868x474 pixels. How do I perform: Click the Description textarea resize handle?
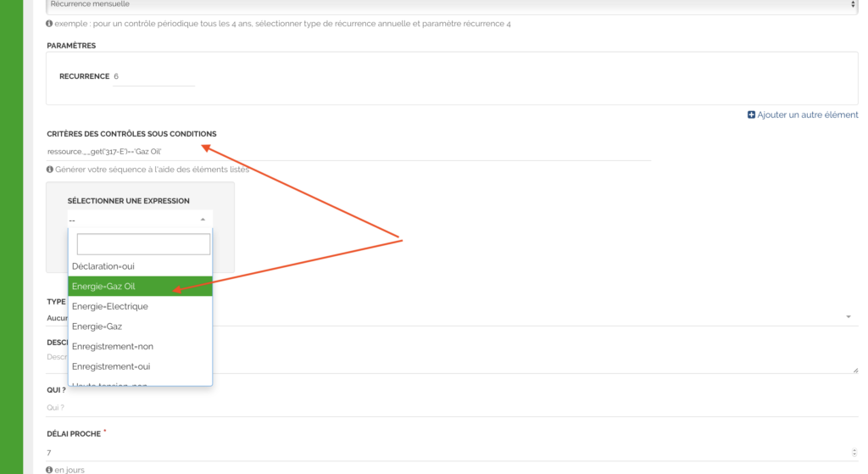tap(854, 369)
